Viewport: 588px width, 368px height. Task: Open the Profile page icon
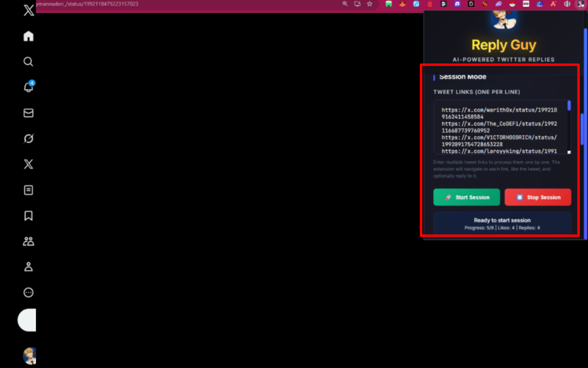pyautogui.click(x=28, y=267)
